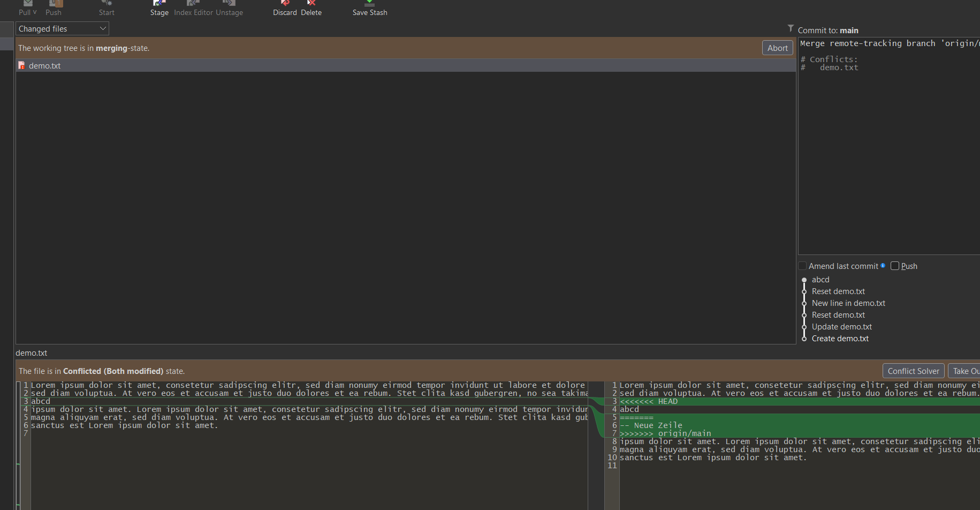Abort the merge with the Abort button
The width and height of the screenshot is (980, 510).
tap(777, 48)
